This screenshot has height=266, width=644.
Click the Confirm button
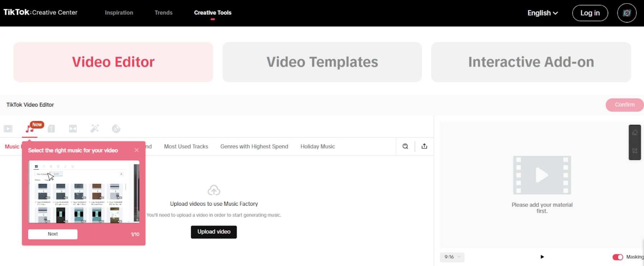point(625,105)
